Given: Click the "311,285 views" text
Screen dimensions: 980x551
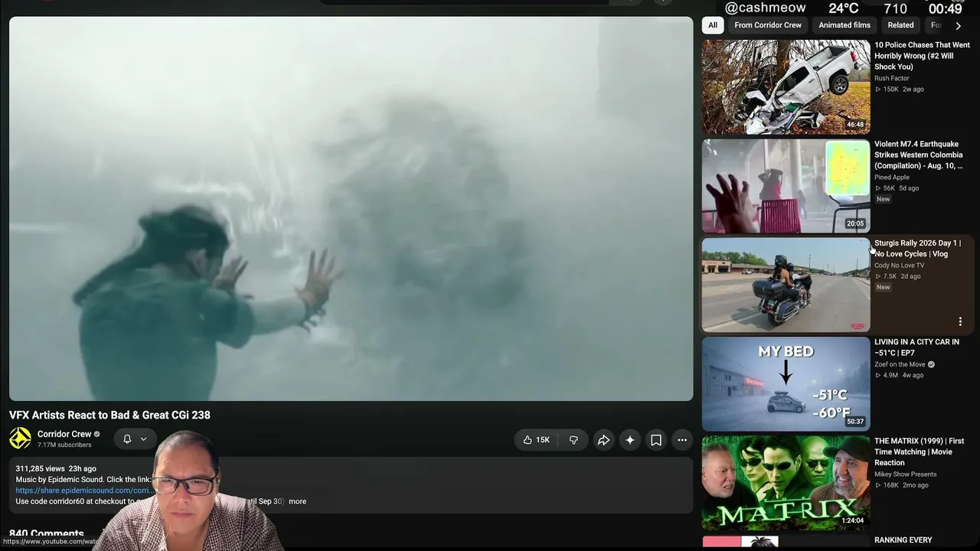Looking at the screenshot, I should coord(40,468).
